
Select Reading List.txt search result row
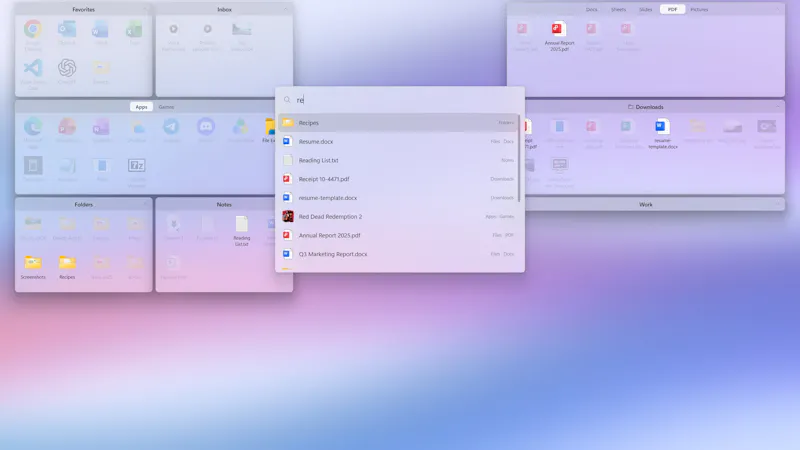(x=398, y=160)
